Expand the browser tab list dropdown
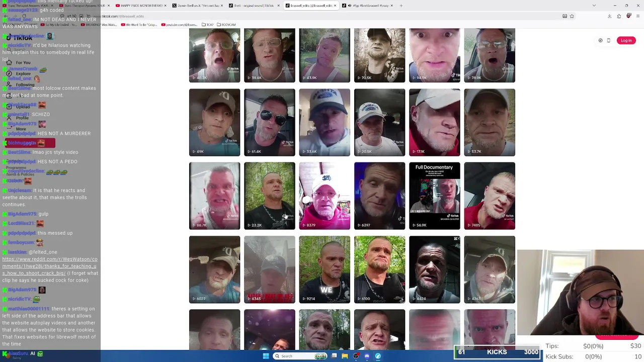The image size is (644, 362). pyautogui.click(x=594, y=6)
